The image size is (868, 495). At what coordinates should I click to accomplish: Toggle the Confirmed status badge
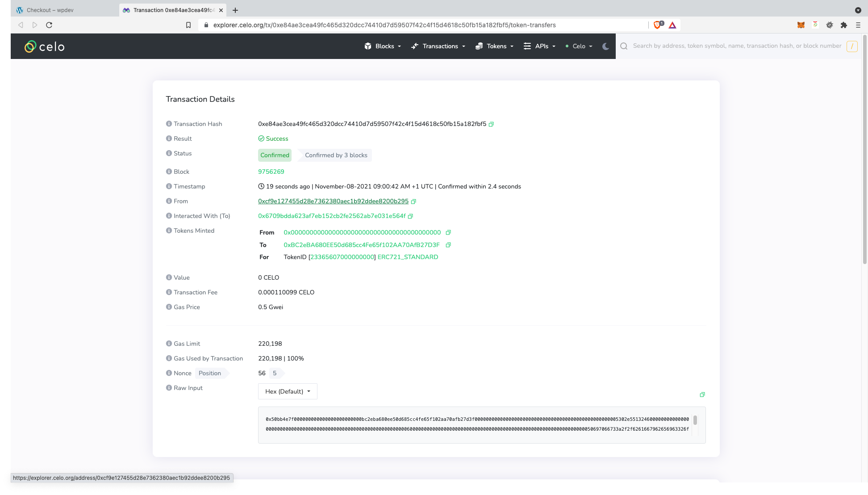275,155
